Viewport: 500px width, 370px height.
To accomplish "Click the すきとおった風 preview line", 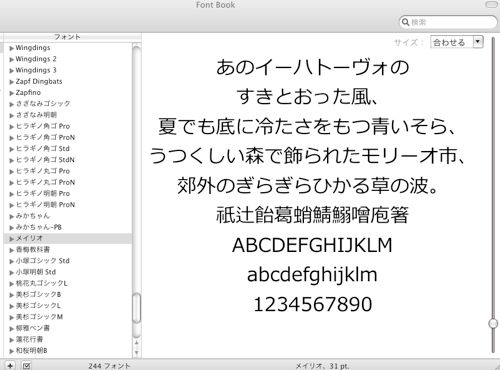I will click(x=307, y=97).
